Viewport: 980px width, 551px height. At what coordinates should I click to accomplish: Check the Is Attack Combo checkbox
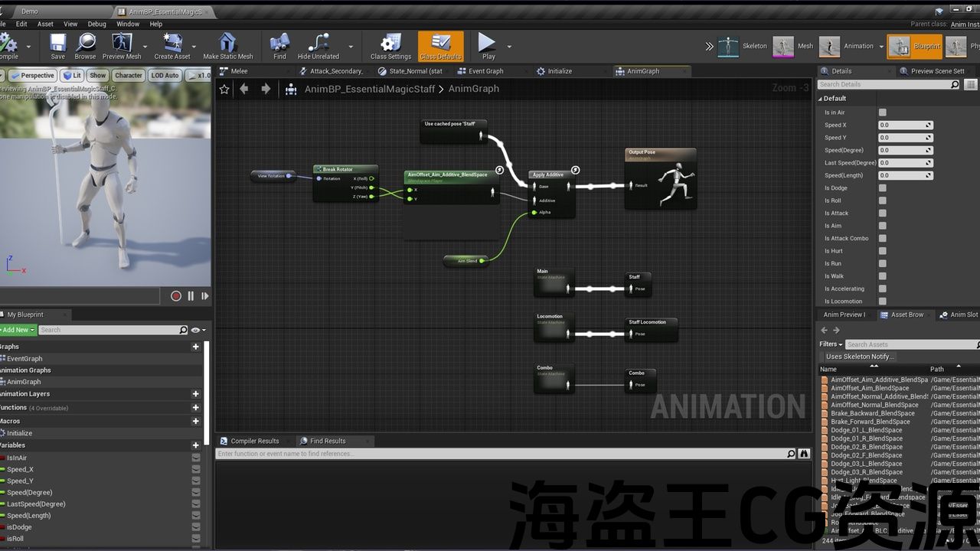coord(882,239)
